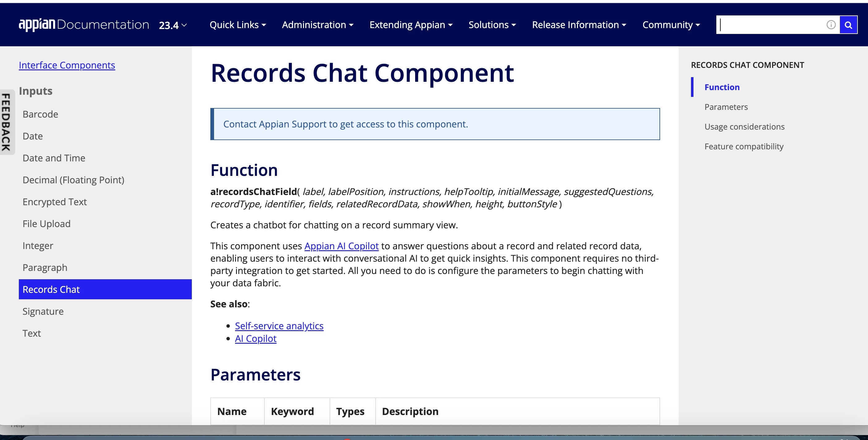
Task: Expand the Quick Links menu
Action: (x=238, y=25)
